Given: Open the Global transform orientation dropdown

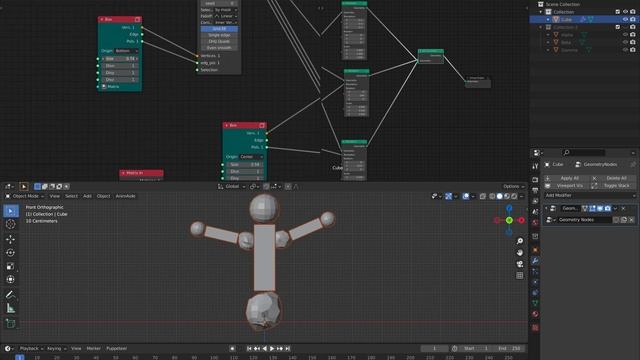Looking at the screenshot, I should [x=231, y=187].
